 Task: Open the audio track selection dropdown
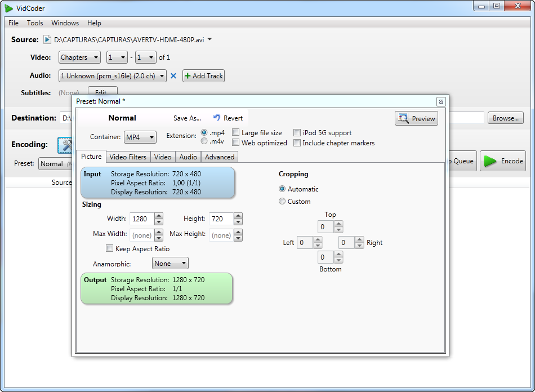point(113,76)
